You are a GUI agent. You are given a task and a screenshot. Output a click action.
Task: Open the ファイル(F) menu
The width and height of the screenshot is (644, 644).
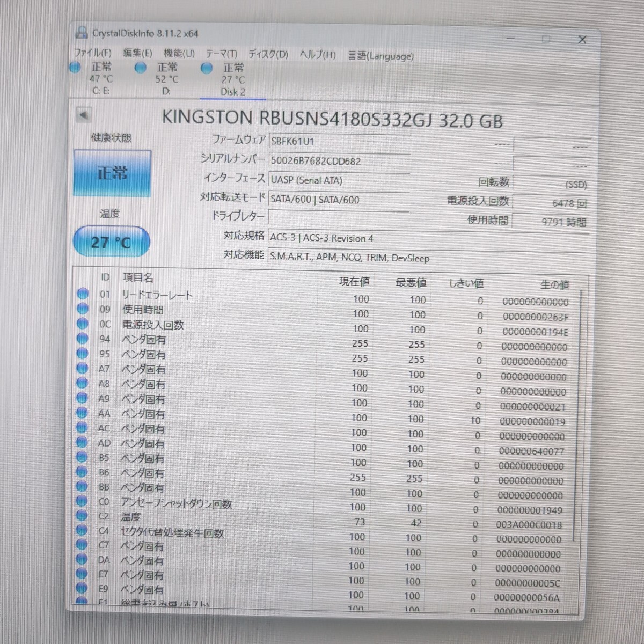(93, 53)
